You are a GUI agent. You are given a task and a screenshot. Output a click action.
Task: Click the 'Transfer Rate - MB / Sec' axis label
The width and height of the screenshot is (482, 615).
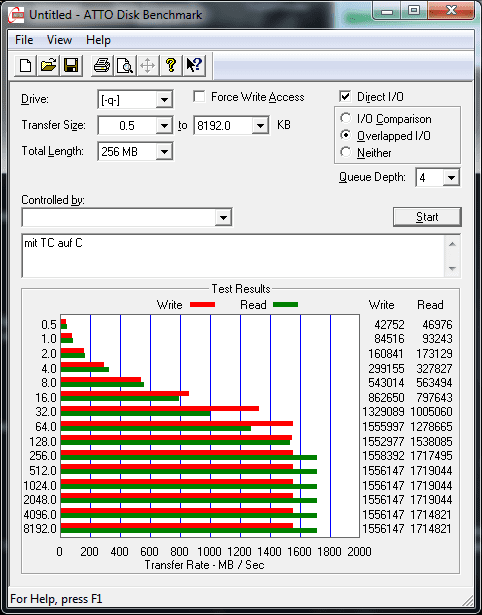pyautogui.click(x=204, y=565)
